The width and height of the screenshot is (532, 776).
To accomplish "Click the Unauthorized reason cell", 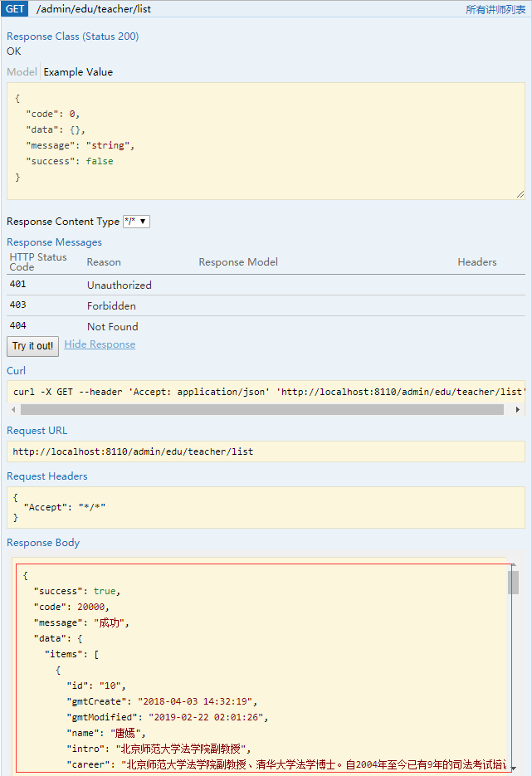I will point(120,285).
